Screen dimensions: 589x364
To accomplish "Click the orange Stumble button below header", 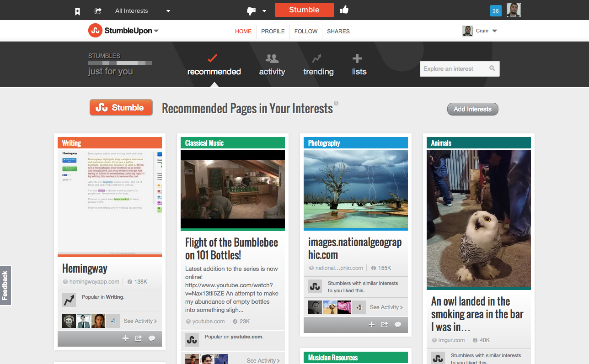I will click(121, 107).
